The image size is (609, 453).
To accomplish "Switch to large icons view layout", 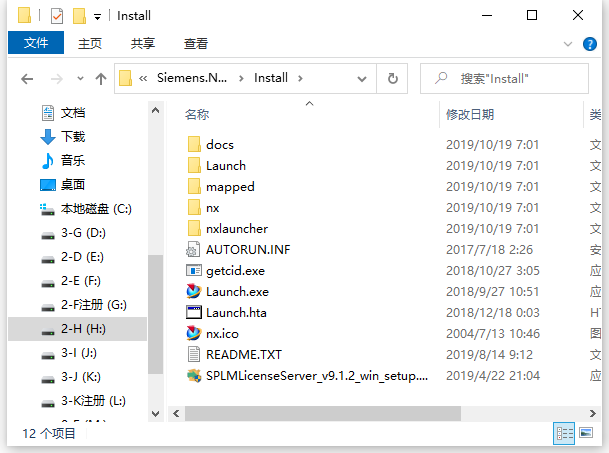I will click(586, 433).
